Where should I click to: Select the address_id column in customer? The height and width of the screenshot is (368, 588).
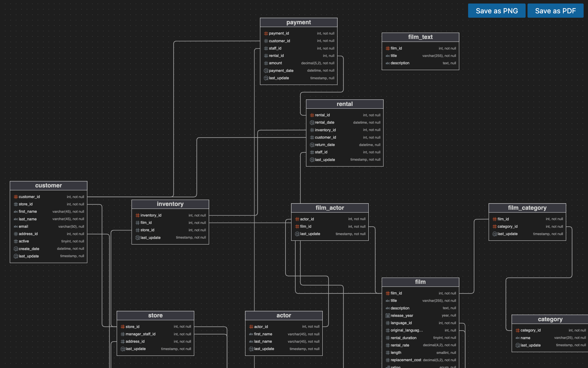(x=49, y=234)
